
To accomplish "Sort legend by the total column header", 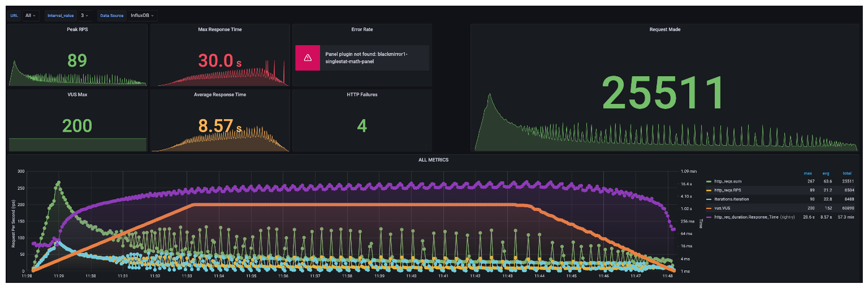I will tap(847, 173).
